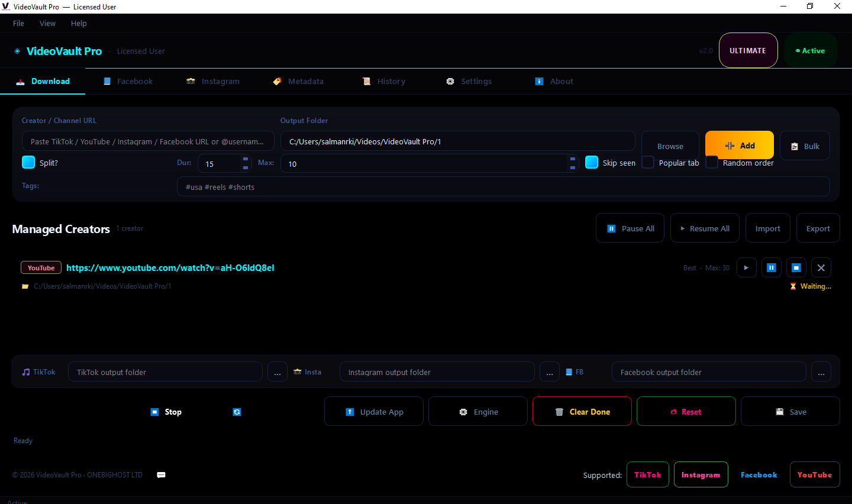Enable the Popular tab checkbox
The width and height of the screenshot is (852, 504).
point(648,162)
